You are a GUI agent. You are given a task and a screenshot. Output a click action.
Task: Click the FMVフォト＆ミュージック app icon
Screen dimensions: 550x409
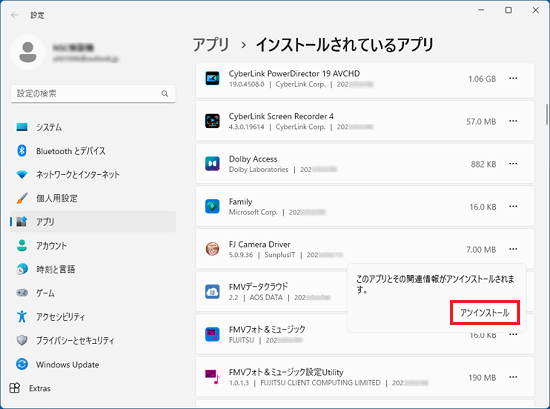click(x=212, y=334)
